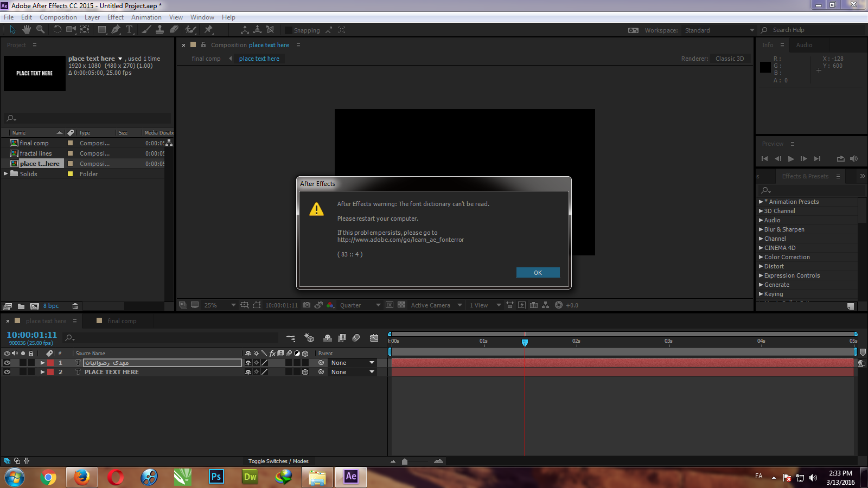Enable the Snapping checkbox
The width and height of the screenshot is (868, 488).
tap(289, 30)
